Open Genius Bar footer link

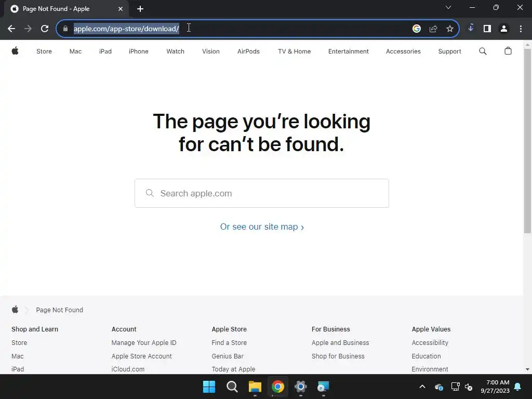coord(228,356)
